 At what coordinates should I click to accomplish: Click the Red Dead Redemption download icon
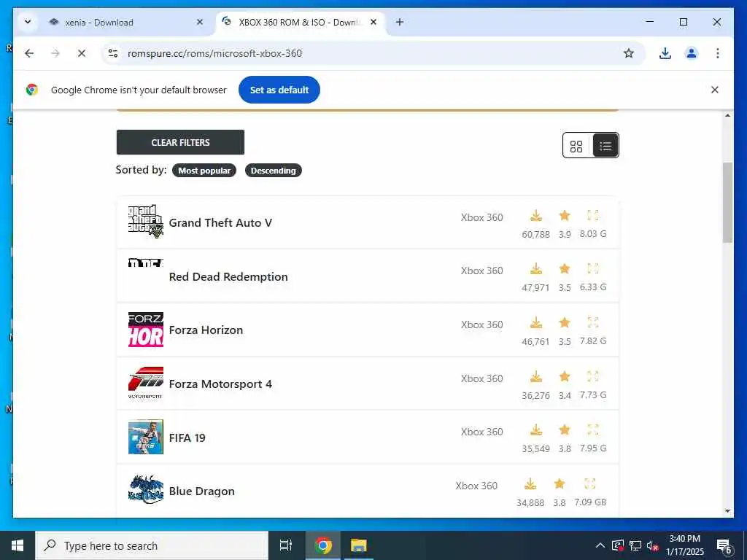tap(536, 269)
